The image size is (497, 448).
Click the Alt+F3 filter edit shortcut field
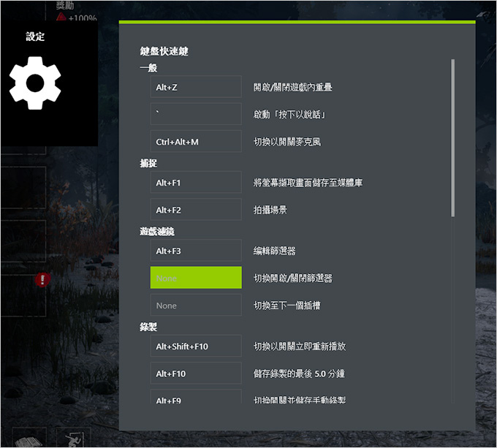coord(196,250)
